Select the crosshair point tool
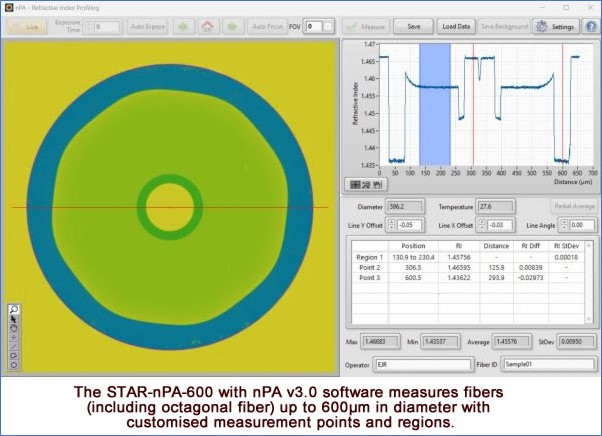 coord(14,337)
